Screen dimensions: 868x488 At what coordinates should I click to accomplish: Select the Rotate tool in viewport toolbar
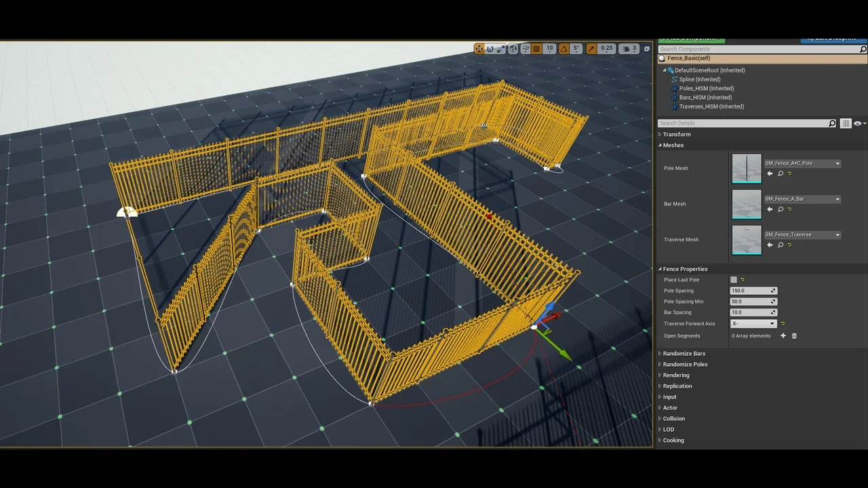[x=490, y=48]
